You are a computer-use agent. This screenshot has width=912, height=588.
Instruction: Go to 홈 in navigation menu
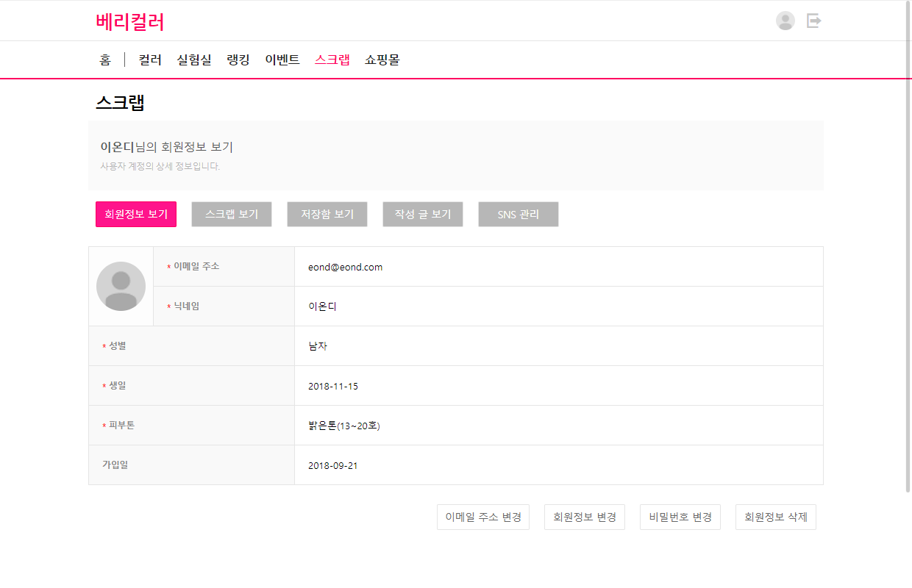105,60
